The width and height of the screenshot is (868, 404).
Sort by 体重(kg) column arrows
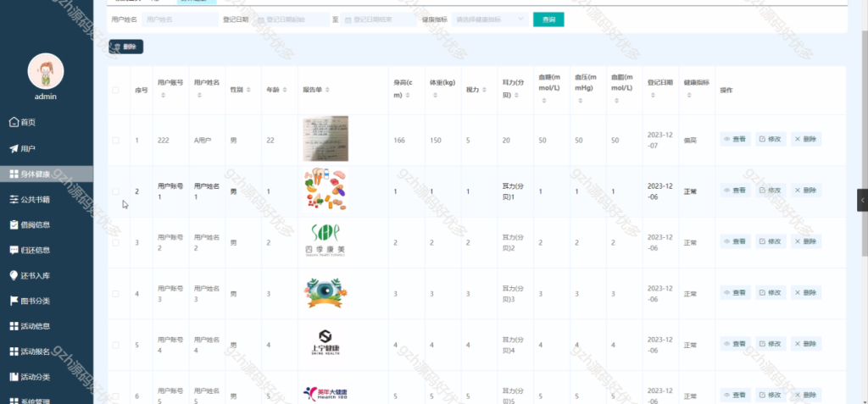pos(435,95)
